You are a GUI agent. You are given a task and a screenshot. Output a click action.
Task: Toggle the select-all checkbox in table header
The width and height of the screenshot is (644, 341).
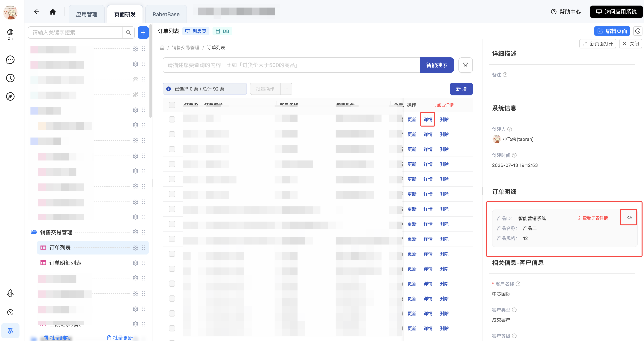[172, 105]
